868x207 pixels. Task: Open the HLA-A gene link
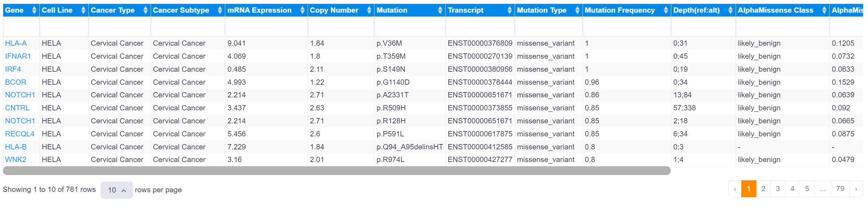(16, 43)
